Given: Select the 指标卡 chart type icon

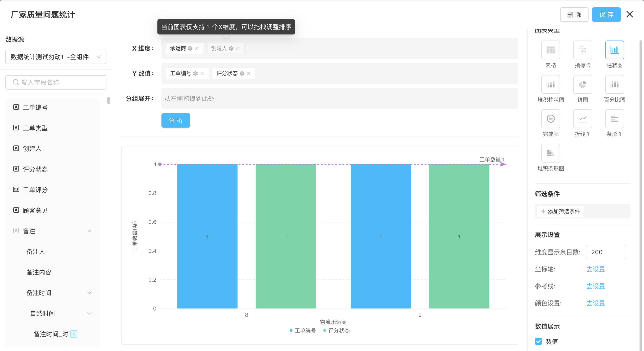Looking at the screenshot, I should click(583, 50).
